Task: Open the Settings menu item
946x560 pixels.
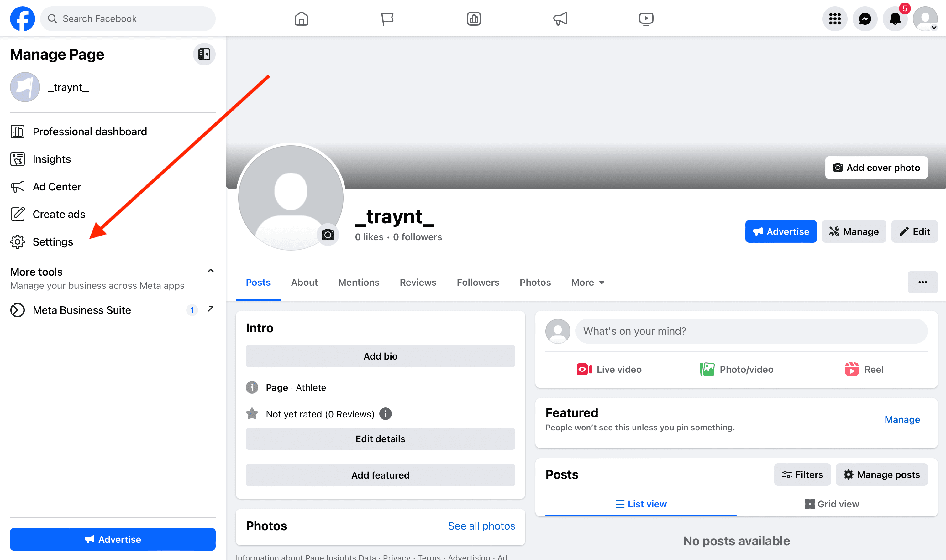Action: (x=52, y=242)
